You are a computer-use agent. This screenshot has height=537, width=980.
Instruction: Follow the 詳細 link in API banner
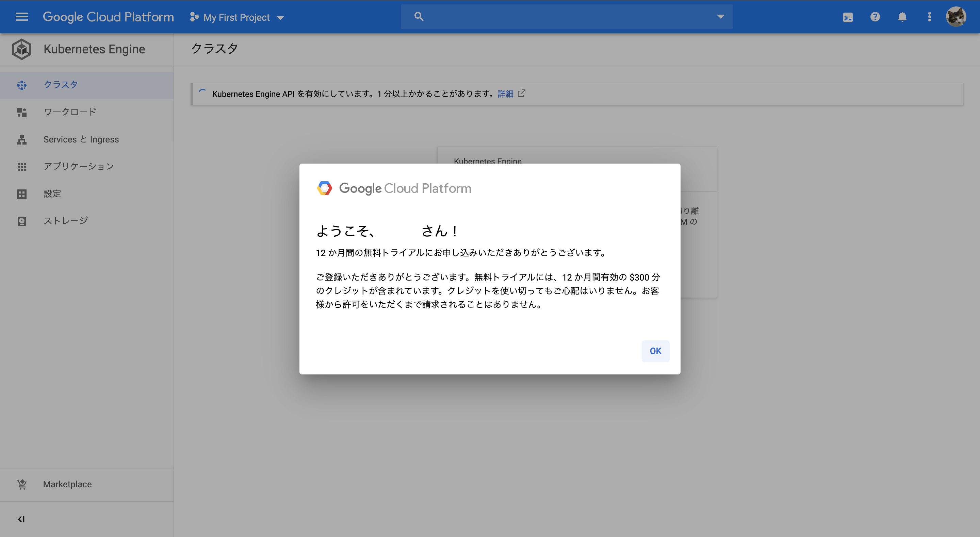505,94
